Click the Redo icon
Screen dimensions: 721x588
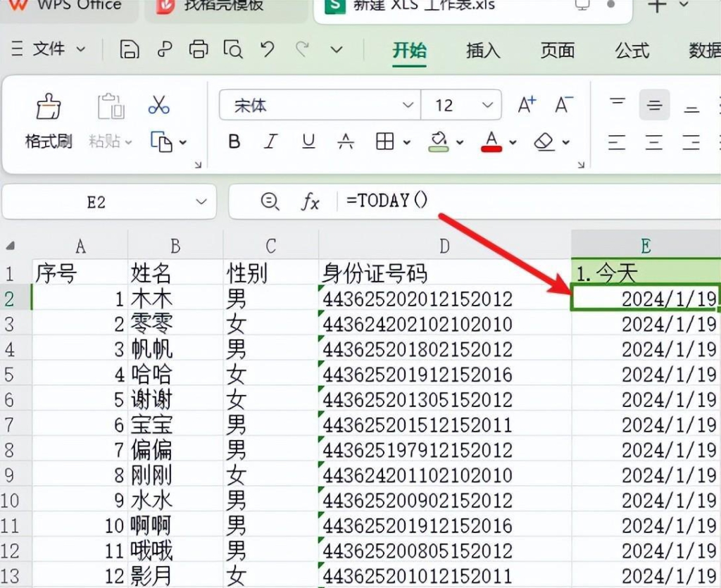(x=302, y=49)
